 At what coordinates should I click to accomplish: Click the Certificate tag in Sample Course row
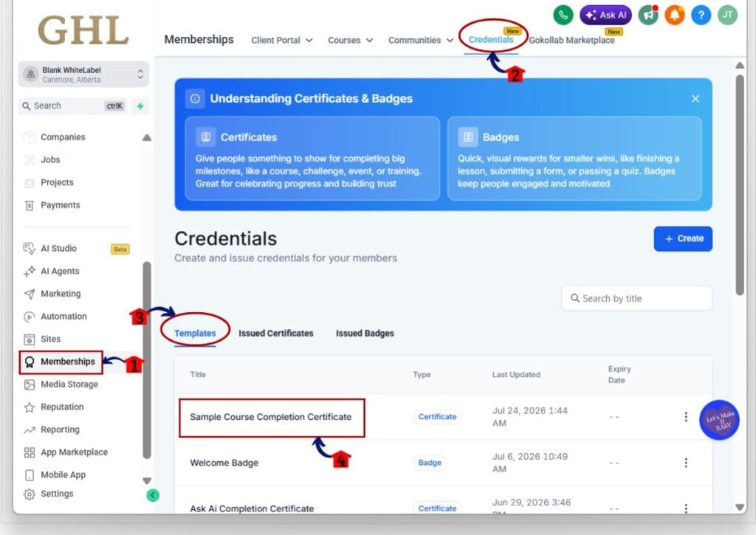pyautogui.click(x=437, y=417)
